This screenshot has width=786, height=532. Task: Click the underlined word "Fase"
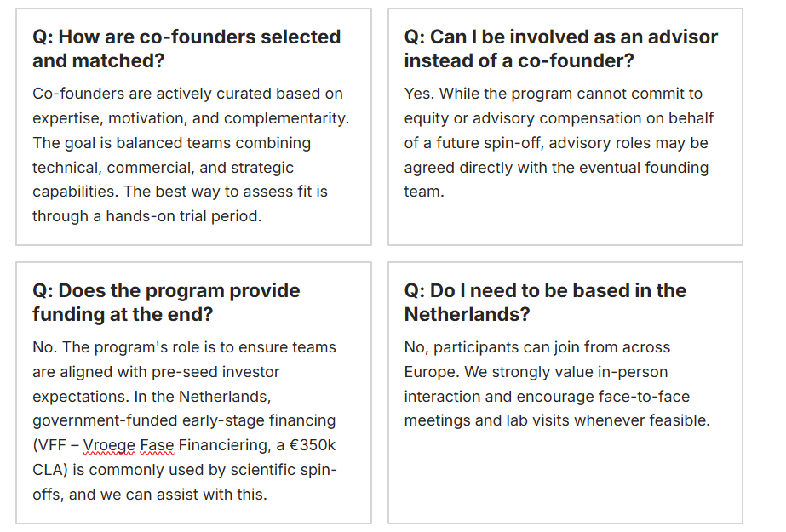[x=159, y=445]
